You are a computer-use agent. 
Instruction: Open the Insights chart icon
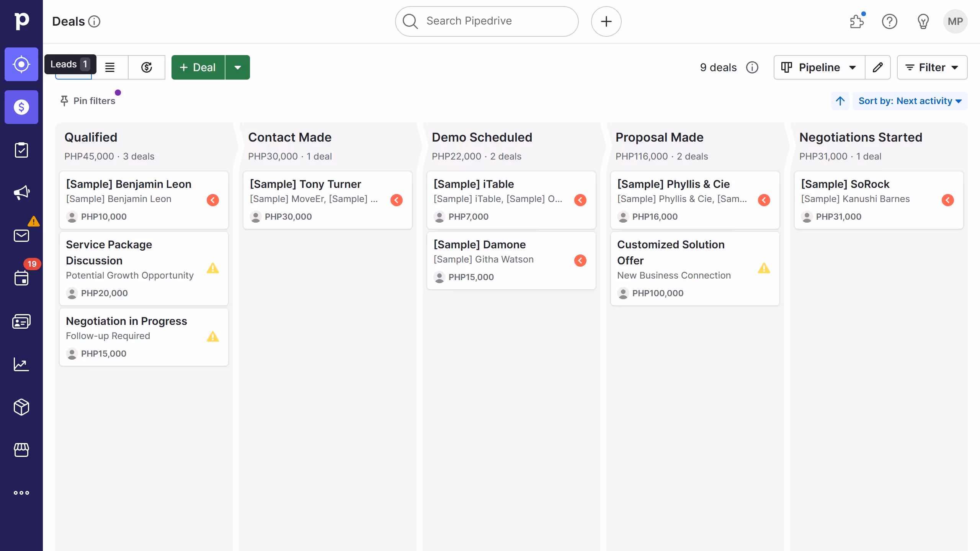pos(21,364)
